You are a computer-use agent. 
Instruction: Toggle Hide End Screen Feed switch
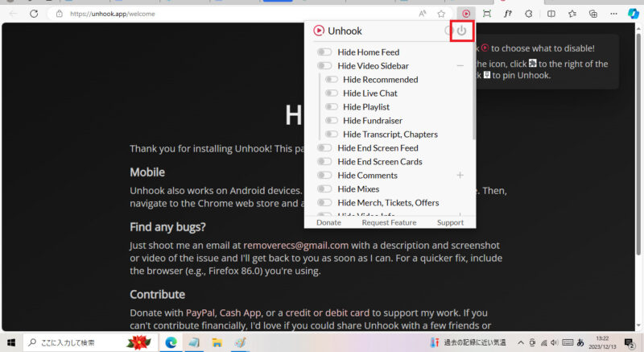(324, 148)
